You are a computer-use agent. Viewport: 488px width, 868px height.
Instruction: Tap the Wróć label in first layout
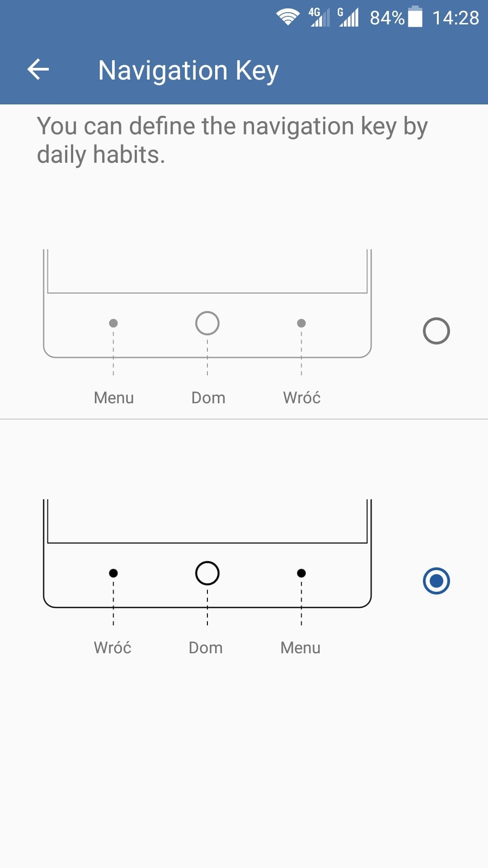302,398
